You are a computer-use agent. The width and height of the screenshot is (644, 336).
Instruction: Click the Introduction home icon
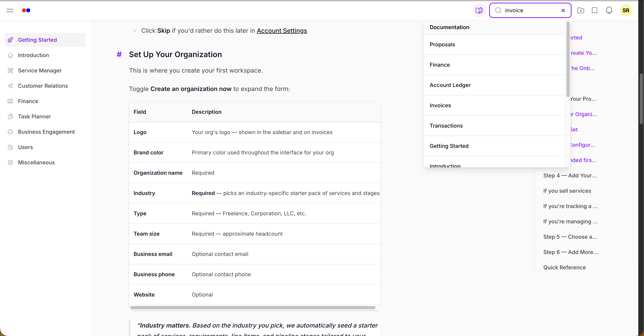10,55
